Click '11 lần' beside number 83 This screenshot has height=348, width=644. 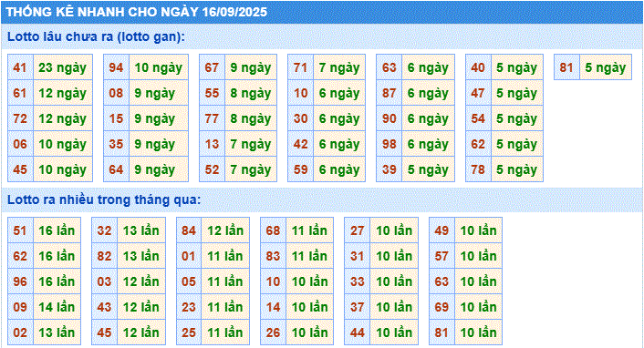309,256
